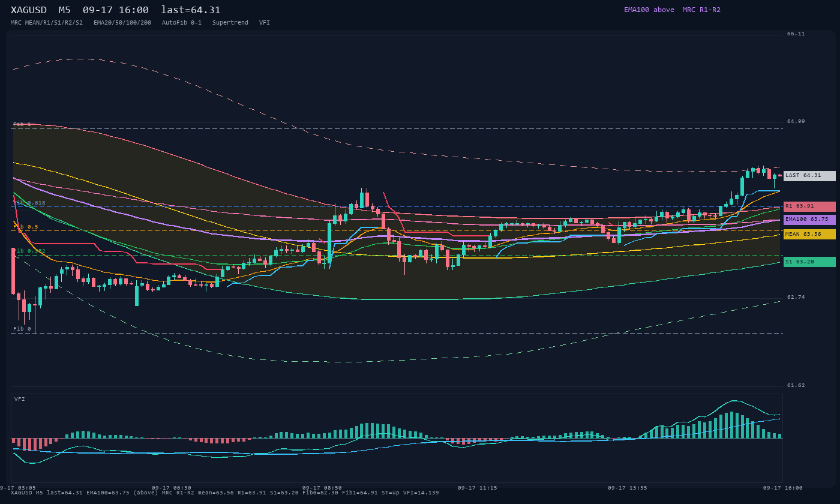
Task: Select the AutoFib 0-1 indicator label
Action: (x=182, y=23)
